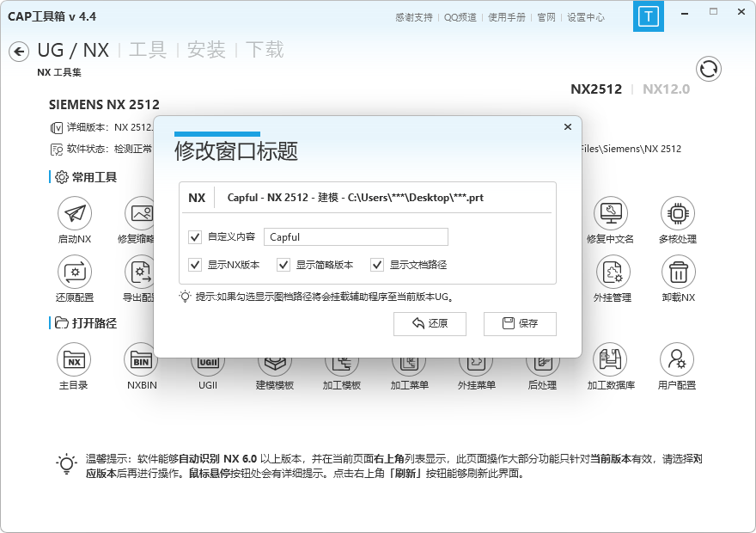The image size is (756, 533).
Task: Click the 用户配置 user profile icon
Action: [x=677, y=359]
